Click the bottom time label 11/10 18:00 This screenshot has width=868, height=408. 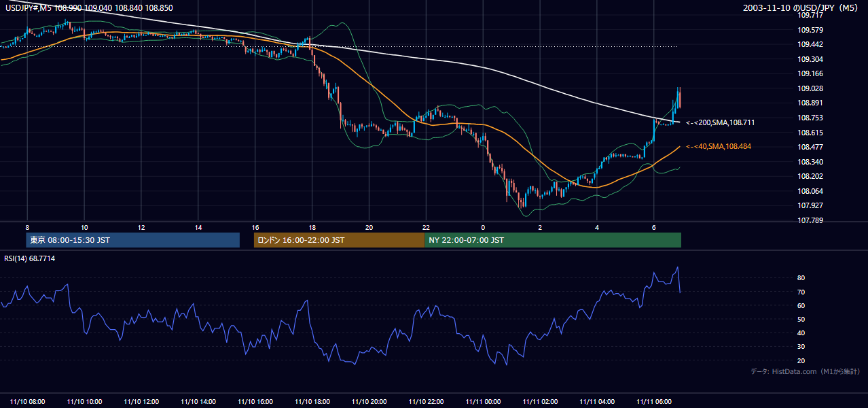(x=312, y=401)
